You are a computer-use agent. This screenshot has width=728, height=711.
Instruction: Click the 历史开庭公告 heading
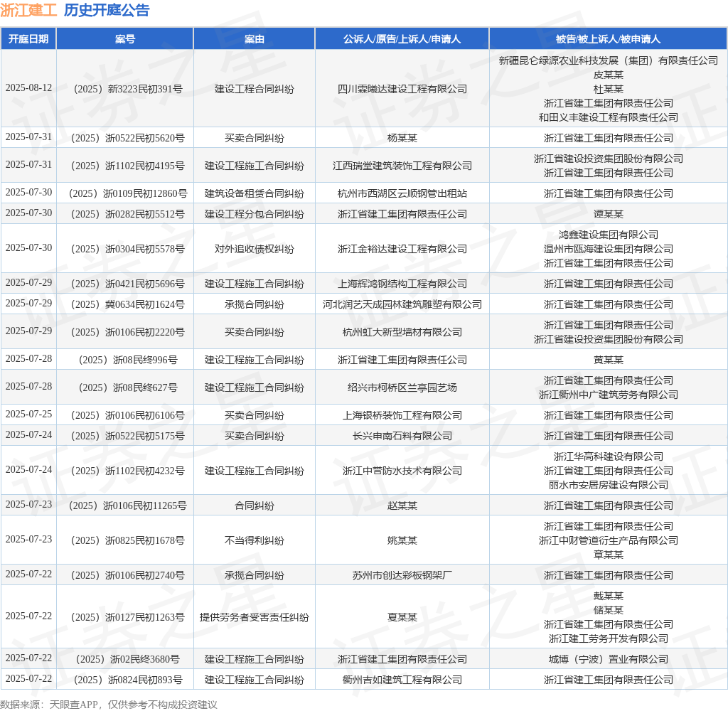[107, 10]
